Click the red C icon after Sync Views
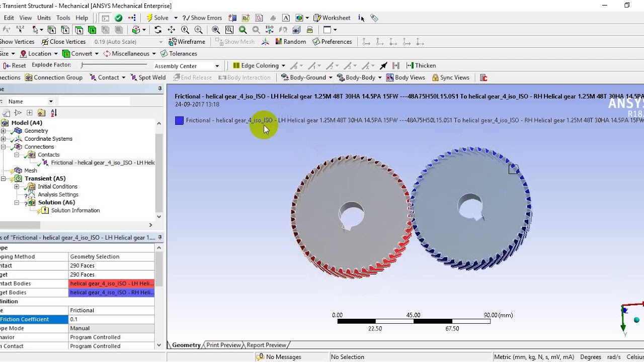Image resolution: width=644 pixels, height=362 pixels. pos(484,77)
